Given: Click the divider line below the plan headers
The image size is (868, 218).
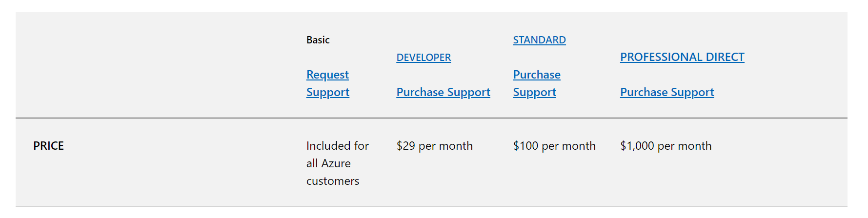Looking at the screenshot, I should [431, 118].
